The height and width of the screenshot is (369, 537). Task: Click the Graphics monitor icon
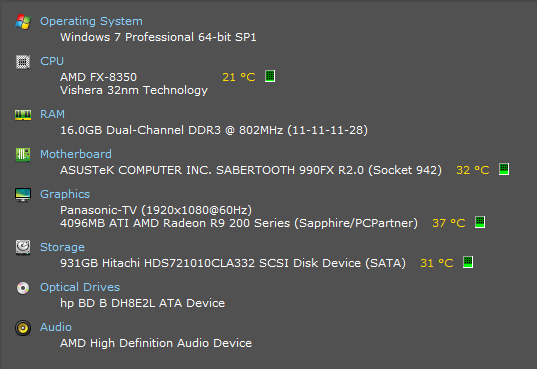tap(23, 195)
